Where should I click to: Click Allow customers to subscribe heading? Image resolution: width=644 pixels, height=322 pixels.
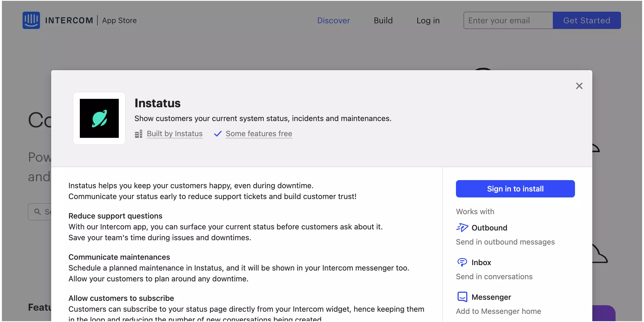pyautogui.click(x=121, y=298)
